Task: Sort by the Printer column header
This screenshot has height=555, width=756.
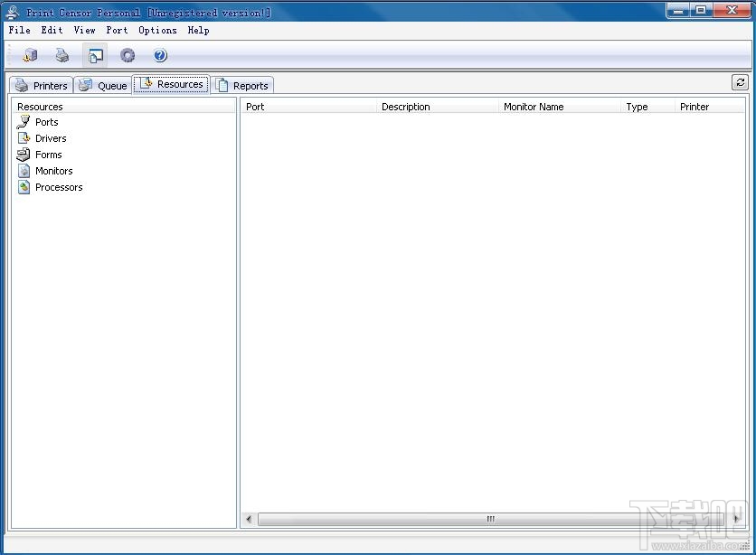Action: pos(710,107)
